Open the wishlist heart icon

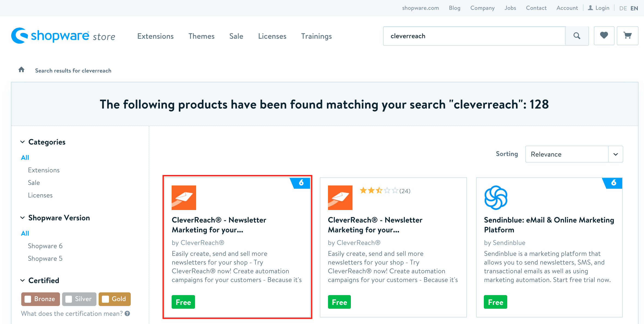pyautogui.click(x=604, y=35)
